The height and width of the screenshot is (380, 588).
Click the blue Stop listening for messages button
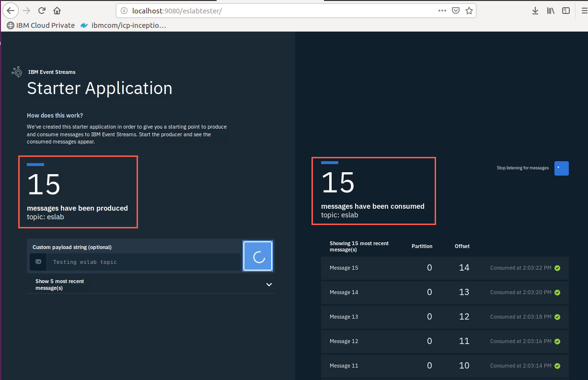click(x=562, y=168)
